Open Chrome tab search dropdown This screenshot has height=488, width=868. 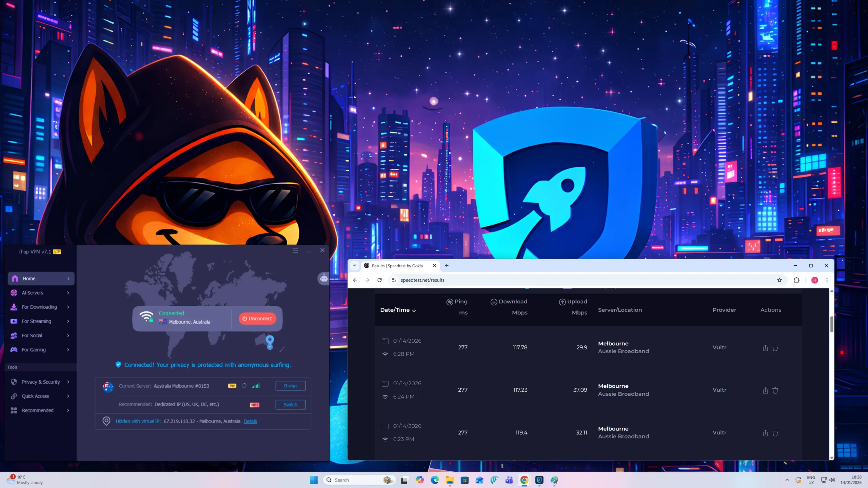tap(354, 266)
